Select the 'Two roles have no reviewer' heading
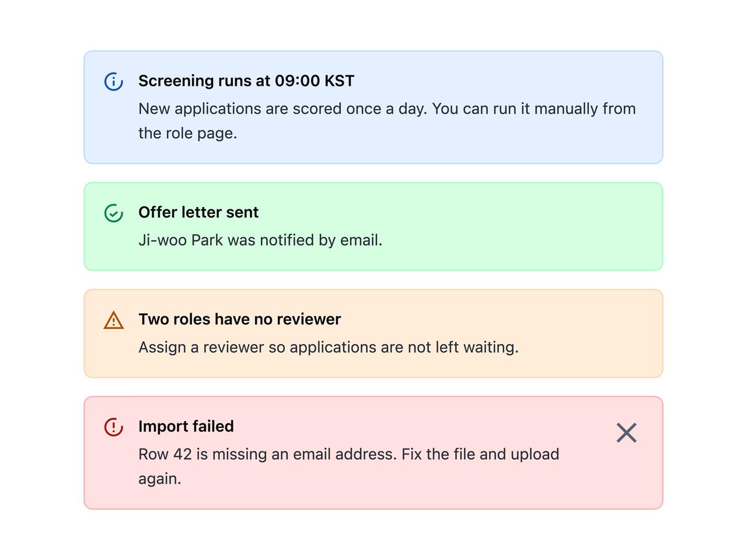 pos(240,319)
